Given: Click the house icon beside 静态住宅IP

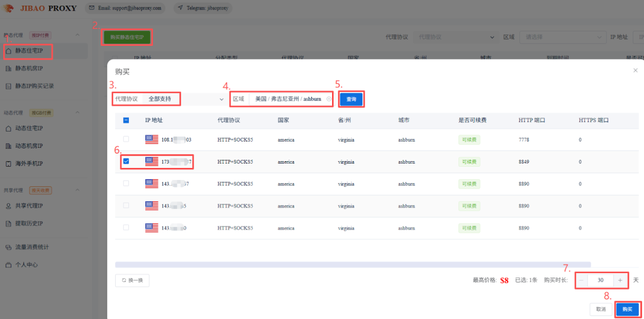Looking at the screenshot, I should 9,50.
